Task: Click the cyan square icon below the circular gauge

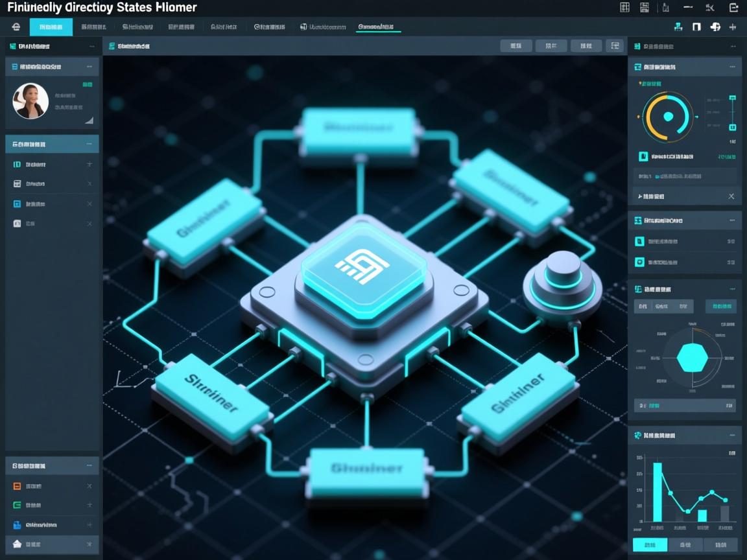Action: coord(643,156)
